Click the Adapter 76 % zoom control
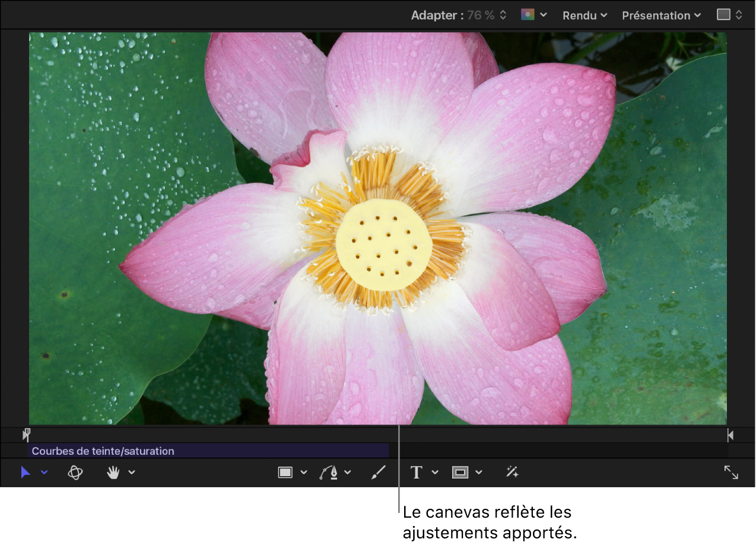 [459, 15]
